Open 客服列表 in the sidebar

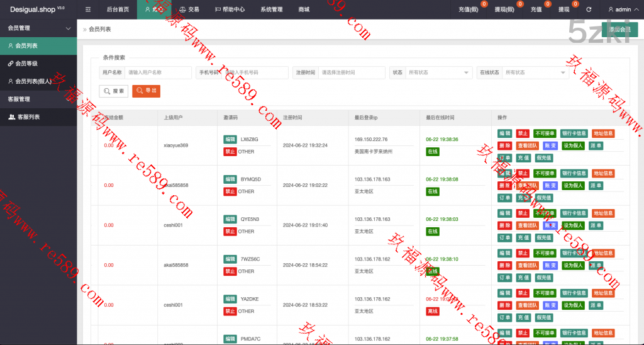click(x=28, y=117)
